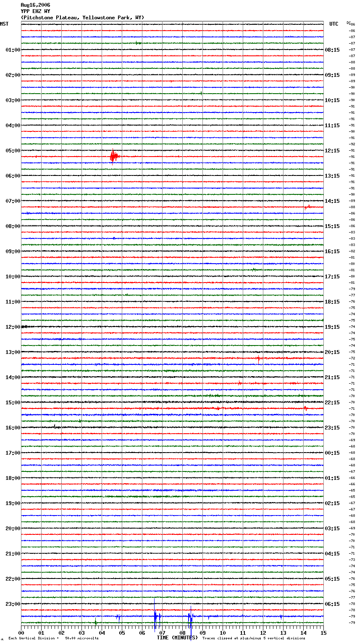Click the 00 minute axis tick label
The width and height of the screenshot is (357, 644).
[21, 633]
